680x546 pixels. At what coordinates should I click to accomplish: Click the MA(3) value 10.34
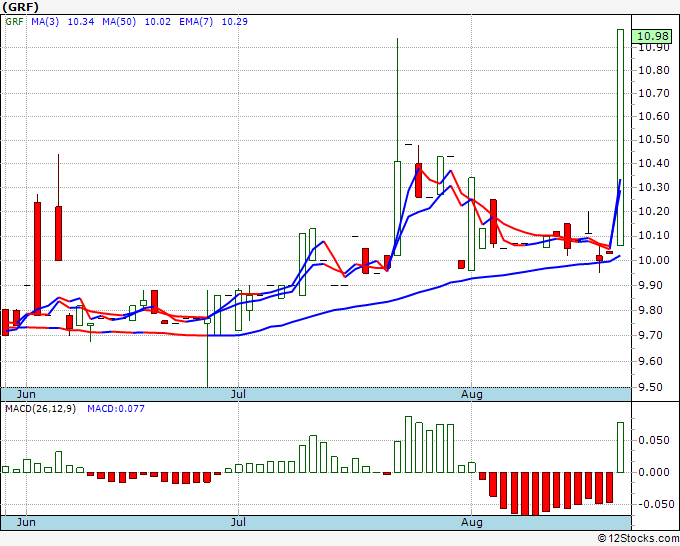coord(81,21)
